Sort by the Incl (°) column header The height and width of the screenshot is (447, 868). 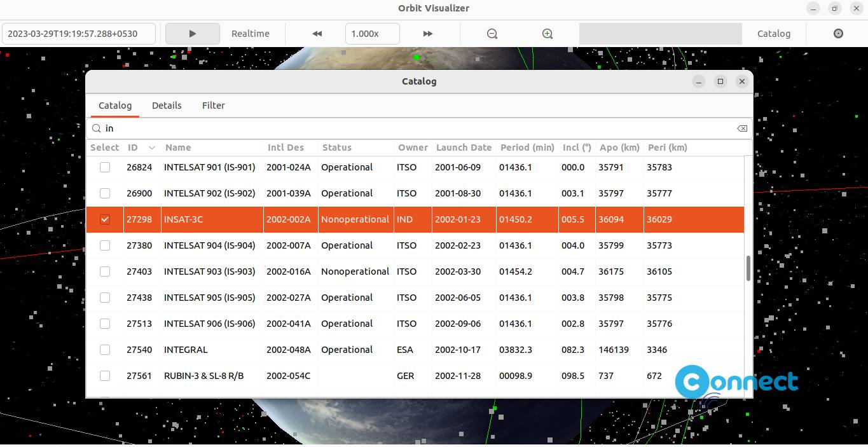(577, 148)
